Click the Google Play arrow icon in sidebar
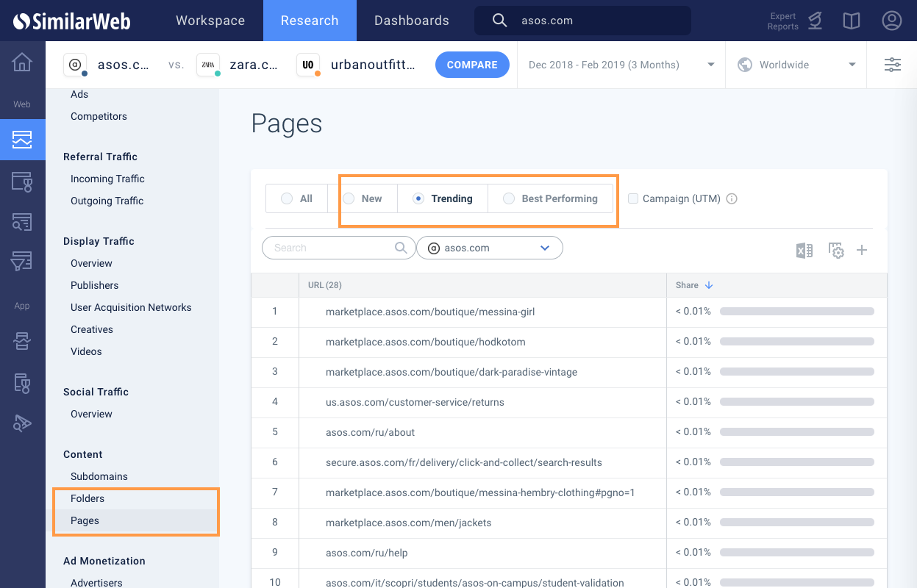This screenshot has height=588, width=917. click(22, 423)
